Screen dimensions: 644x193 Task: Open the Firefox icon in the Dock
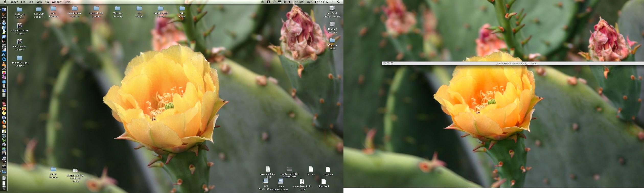4,122
